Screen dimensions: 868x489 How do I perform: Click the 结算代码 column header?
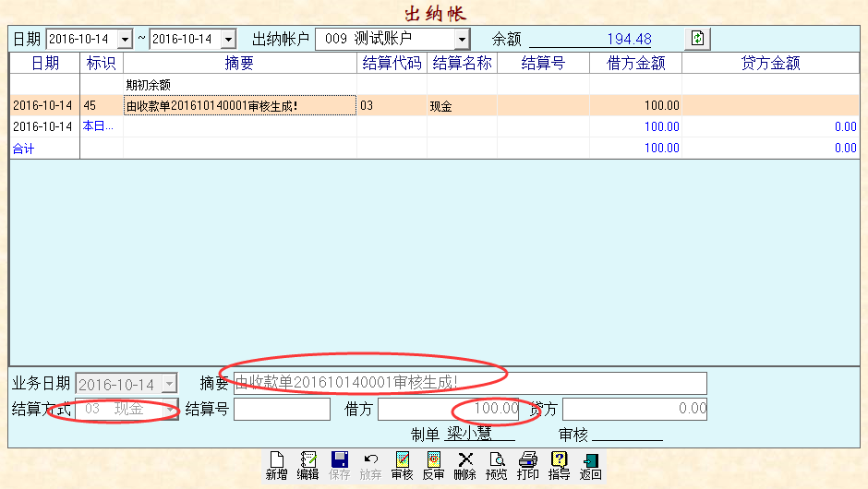[392, 63]
